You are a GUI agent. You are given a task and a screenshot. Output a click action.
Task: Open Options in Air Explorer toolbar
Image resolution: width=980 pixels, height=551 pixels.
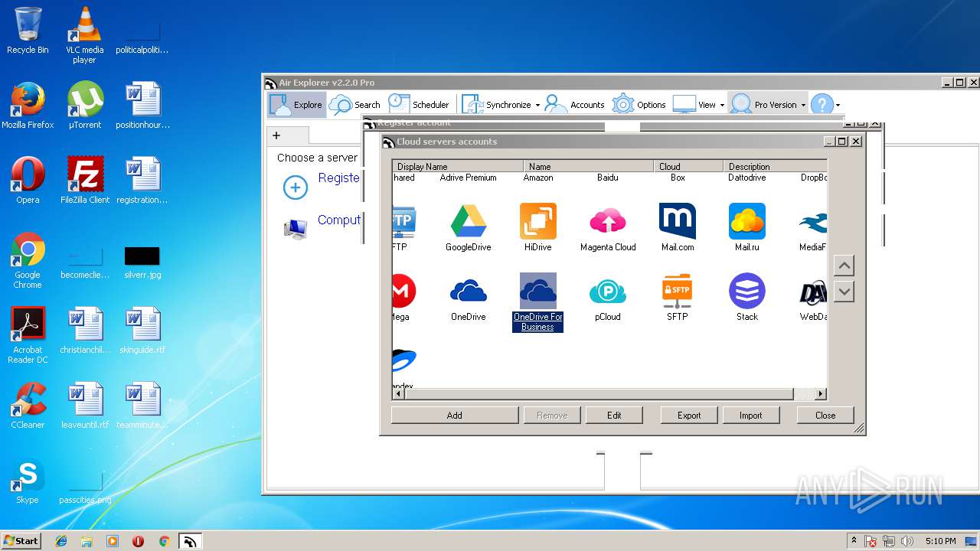coord(639,105)
